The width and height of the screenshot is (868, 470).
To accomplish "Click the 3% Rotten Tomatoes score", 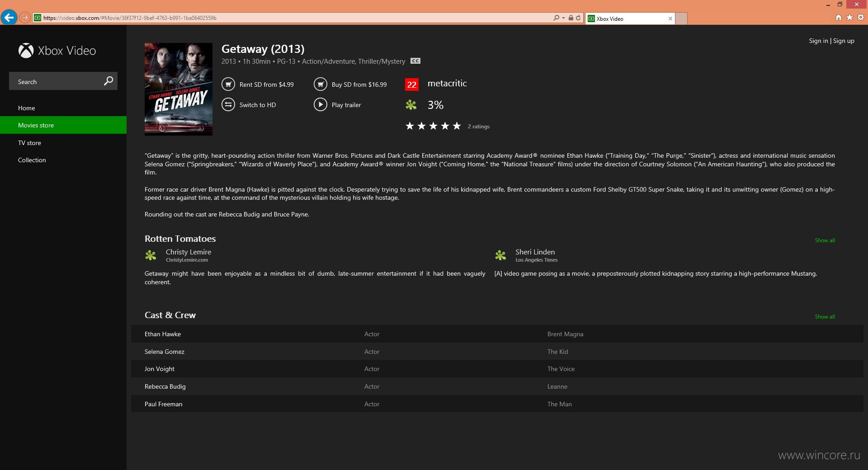I will pyautogui.click(x=435, y=105).
